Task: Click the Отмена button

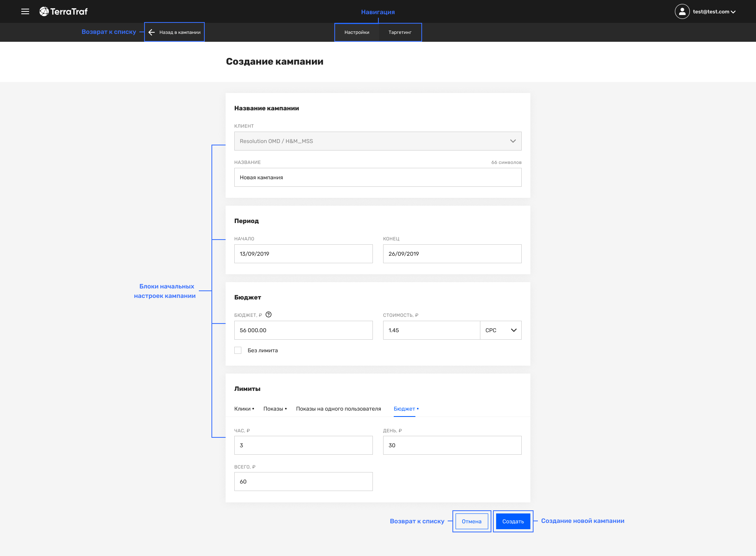Action: [x=472, y=521]
